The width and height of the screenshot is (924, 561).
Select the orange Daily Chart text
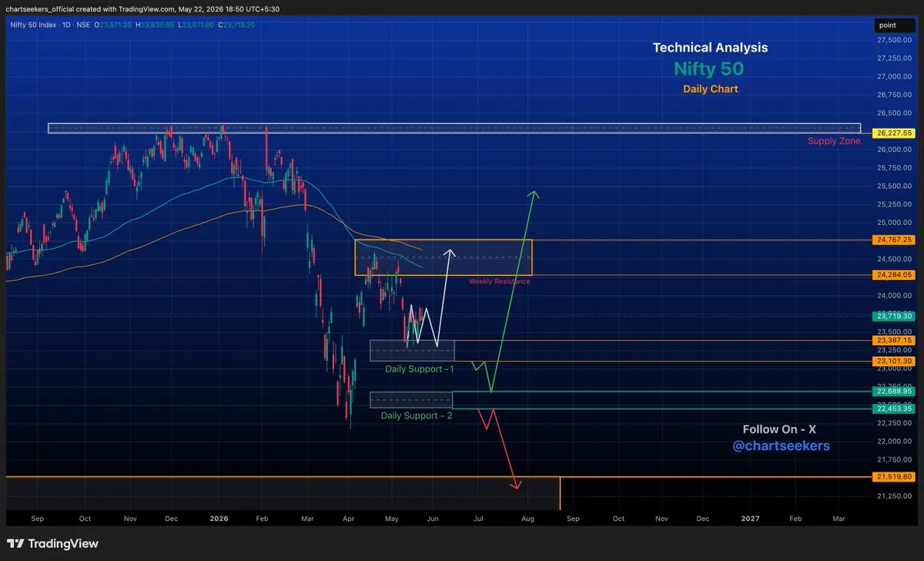(x=711, y=89)
